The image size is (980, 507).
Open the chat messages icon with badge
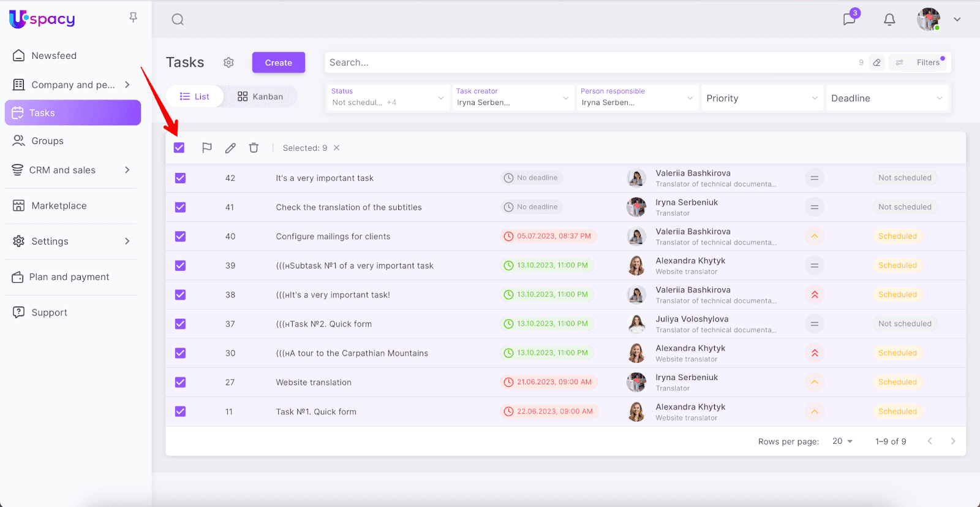coord(849,19)
